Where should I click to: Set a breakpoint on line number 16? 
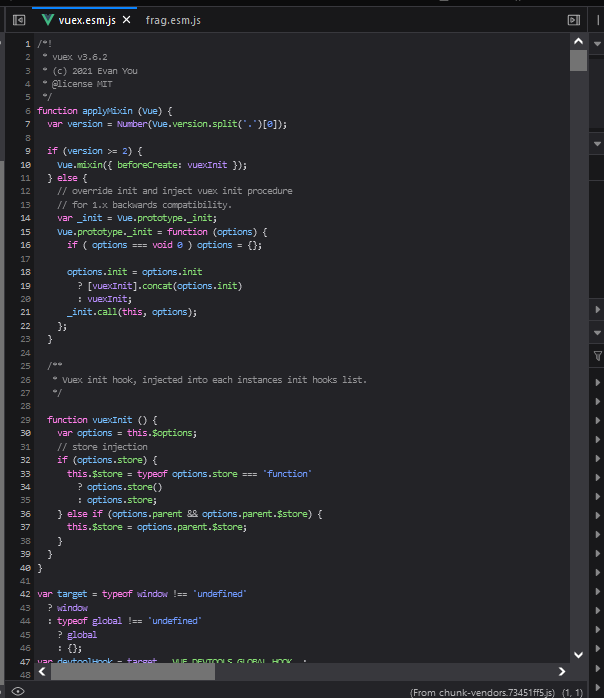click(x=25, y=245)
